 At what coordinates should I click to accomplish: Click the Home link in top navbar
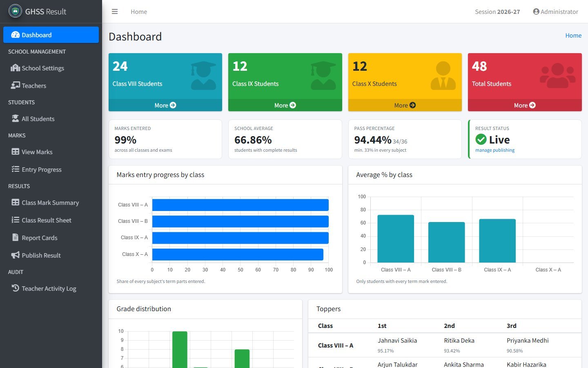tap(139, 11)
